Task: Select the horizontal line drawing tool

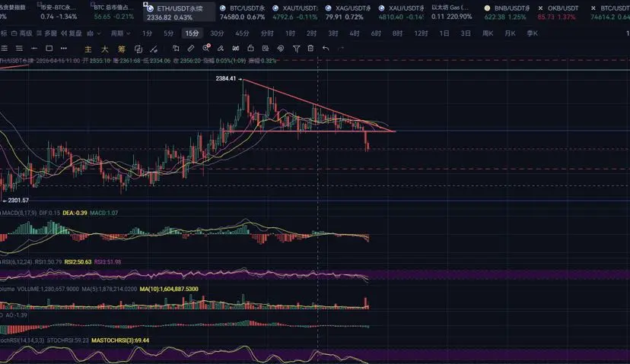Action: [x=34, y=49]
